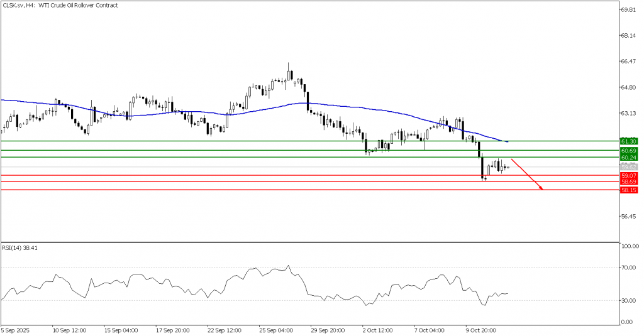
Task: Click the CLSK.sv H4 chart title
Action: click(50, 6)
